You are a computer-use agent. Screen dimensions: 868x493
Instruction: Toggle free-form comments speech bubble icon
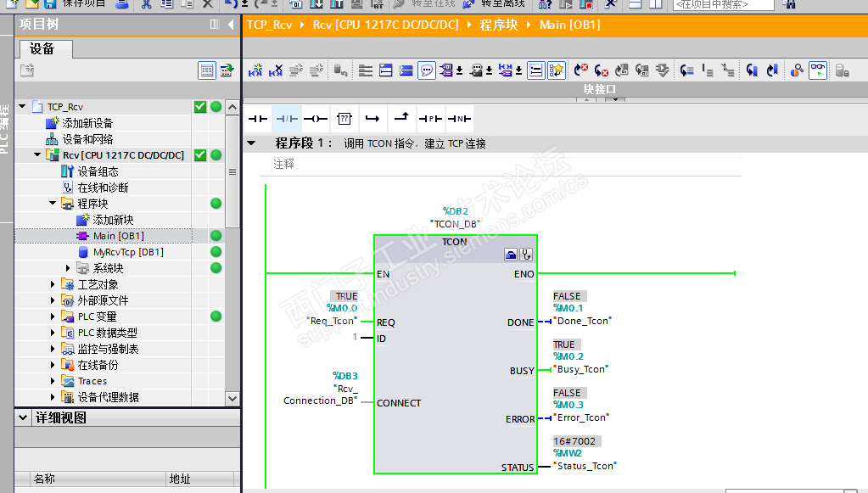[426, 70]
